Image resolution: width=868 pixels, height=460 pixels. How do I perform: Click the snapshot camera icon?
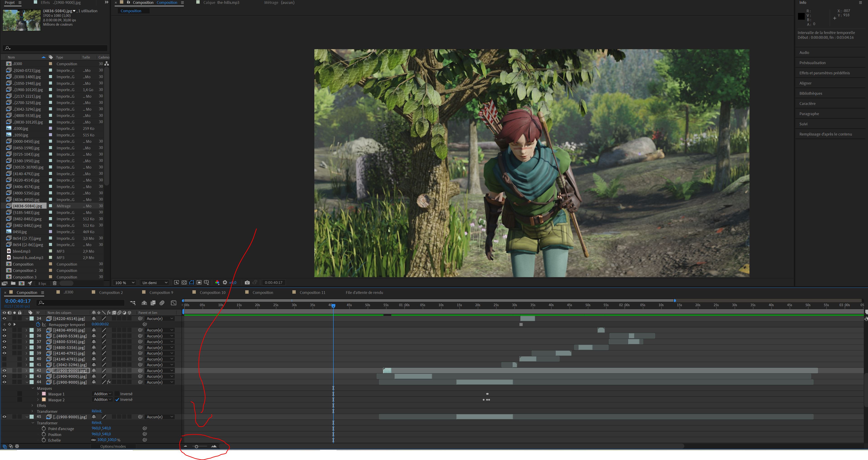[x=247, y=282]
